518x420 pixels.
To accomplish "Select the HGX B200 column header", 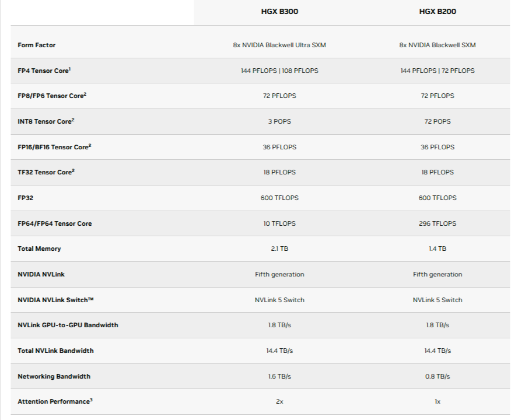I will pyautogui.click(x=436, y=10).
